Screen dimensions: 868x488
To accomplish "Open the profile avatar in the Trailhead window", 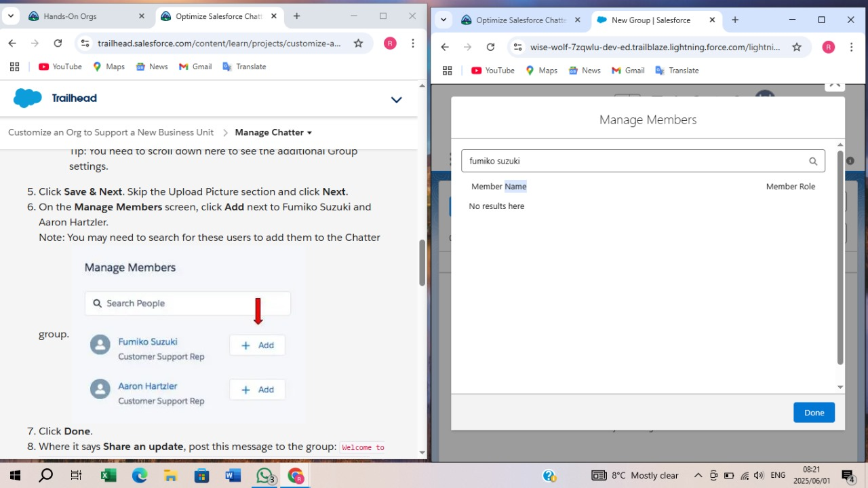I will pyautogui.click(x=390, y=43).
